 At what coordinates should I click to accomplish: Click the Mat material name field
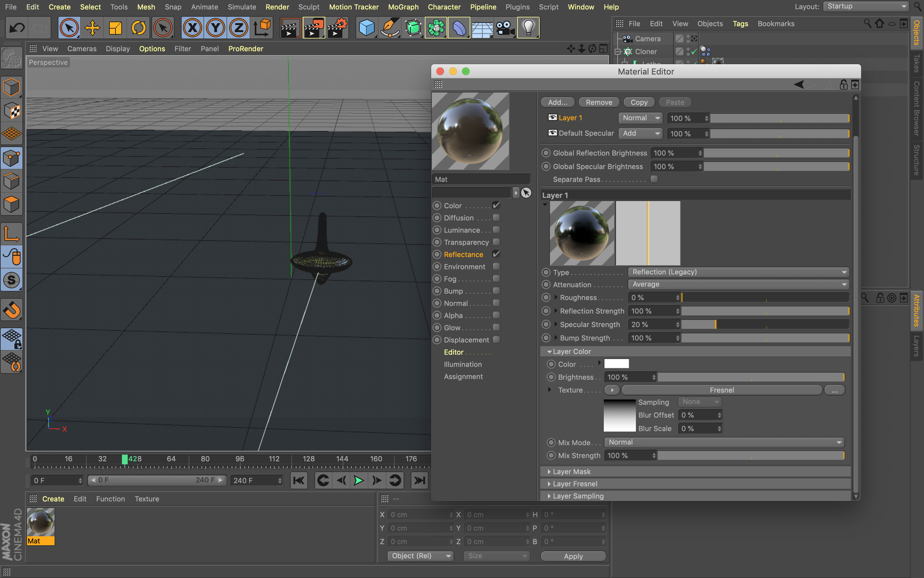click(x=481, y=179)
